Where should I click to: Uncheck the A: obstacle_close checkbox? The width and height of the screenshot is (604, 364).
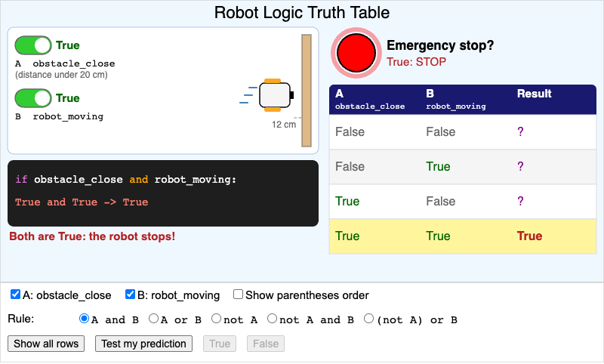(x=15, y=295)
